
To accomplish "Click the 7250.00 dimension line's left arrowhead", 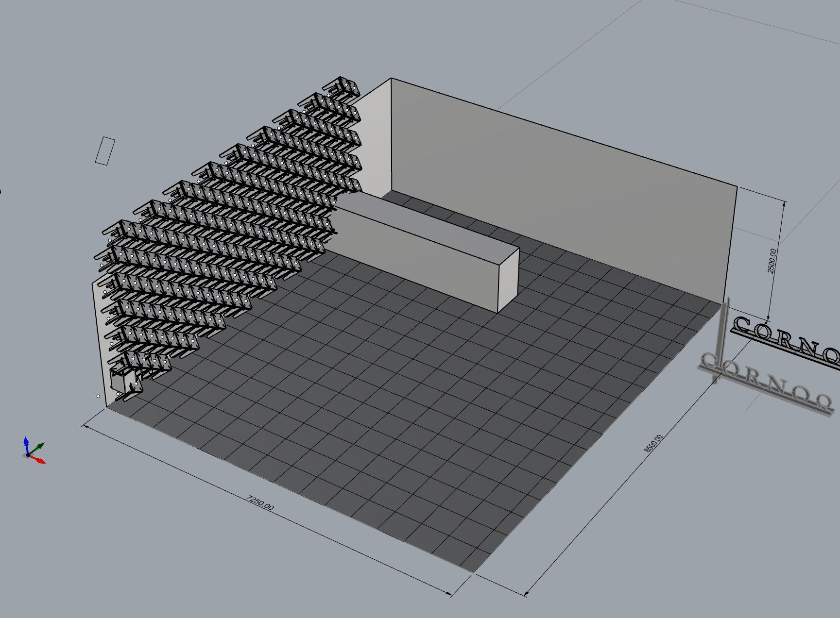I will (x=86, y=427).
